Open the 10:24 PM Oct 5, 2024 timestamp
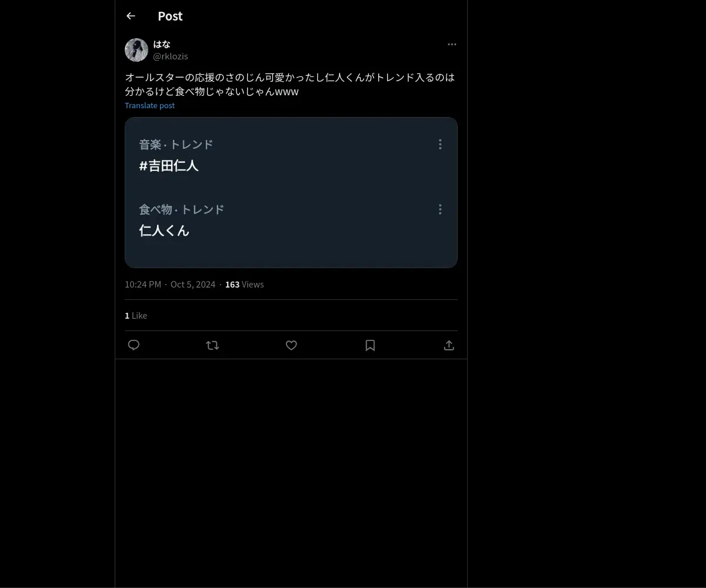 [x=170, y=284]
